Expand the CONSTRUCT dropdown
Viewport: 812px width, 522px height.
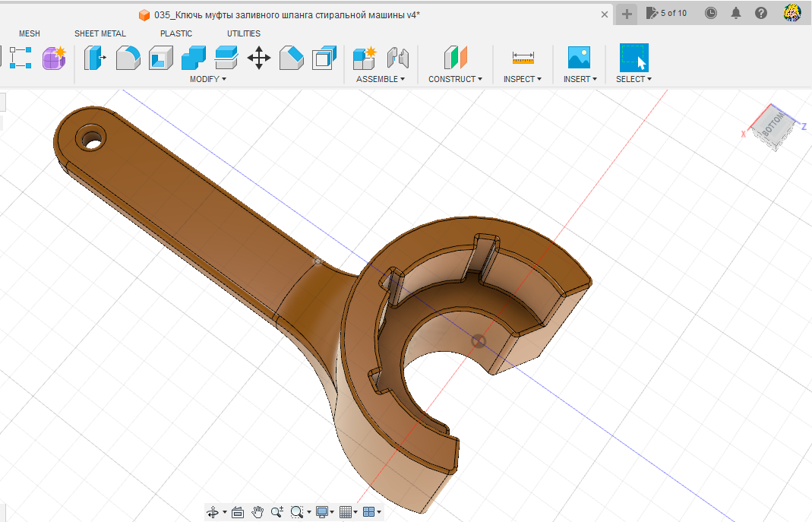[455, 79]
